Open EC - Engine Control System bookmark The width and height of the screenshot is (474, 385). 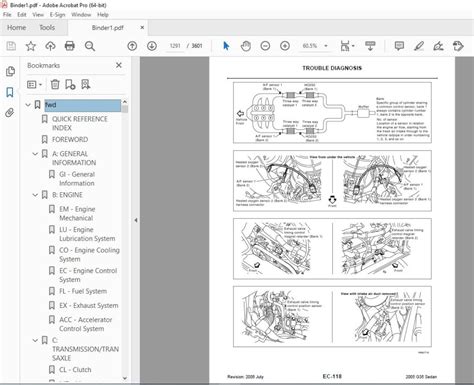point(88,275)
